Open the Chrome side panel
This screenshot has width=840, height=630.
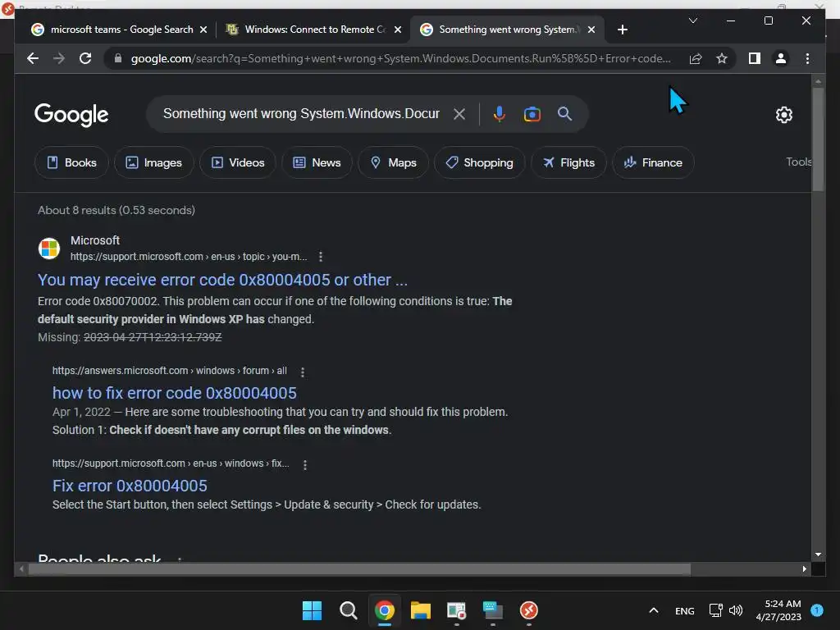pos(755,58)
